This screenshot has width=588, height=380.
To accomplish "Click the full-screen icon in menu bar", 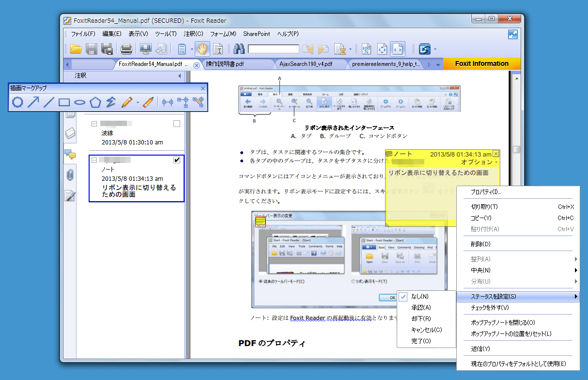I will [513, 34].
